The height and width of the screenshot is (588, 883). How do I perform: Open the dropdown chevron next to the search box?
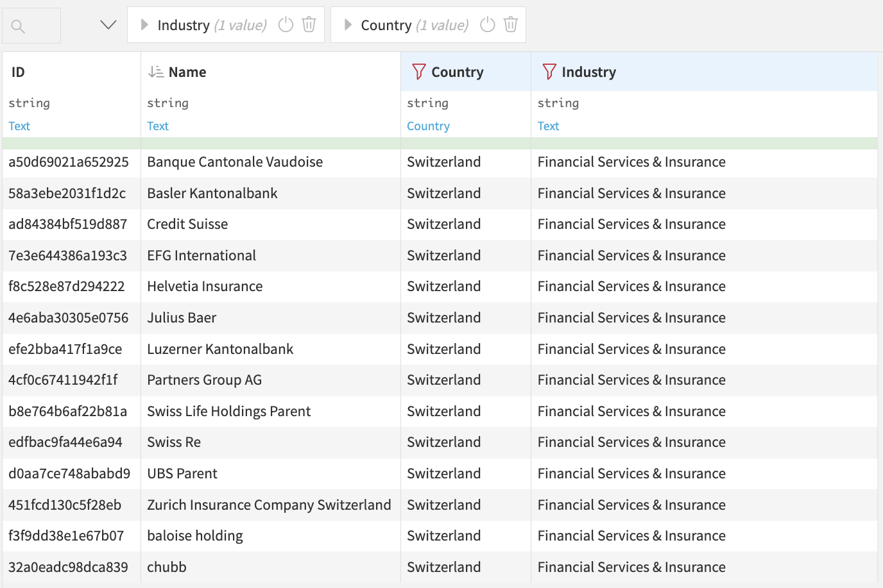tap(107, 24)
